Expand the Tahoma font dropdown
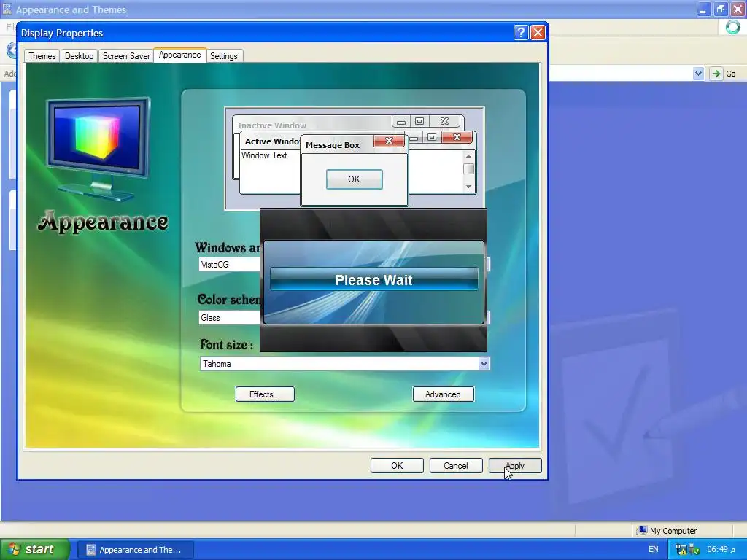 point(484,364)
